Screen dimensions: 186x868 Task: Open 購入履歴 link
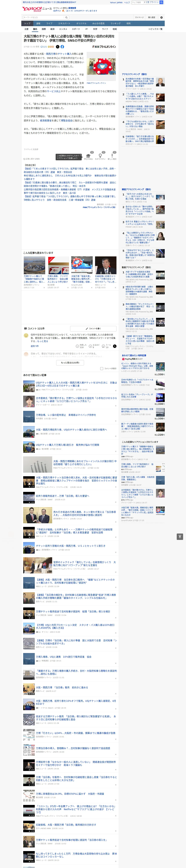coord(152,18)
